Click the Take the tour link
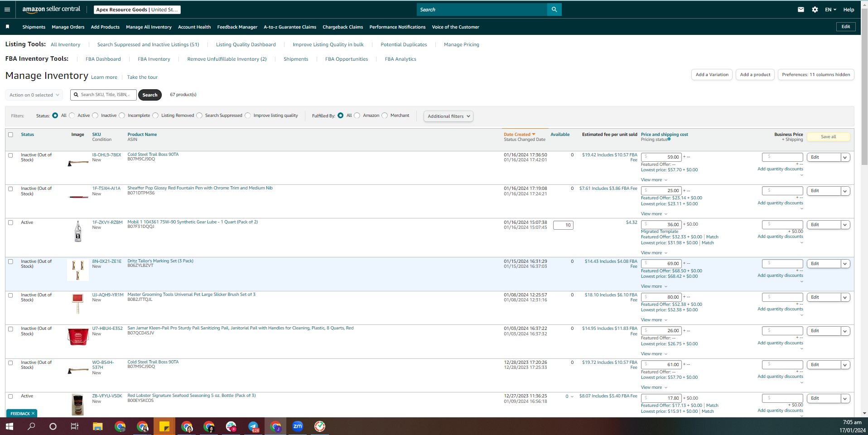Viewport: 868px width, 435px height. point(142,77)
